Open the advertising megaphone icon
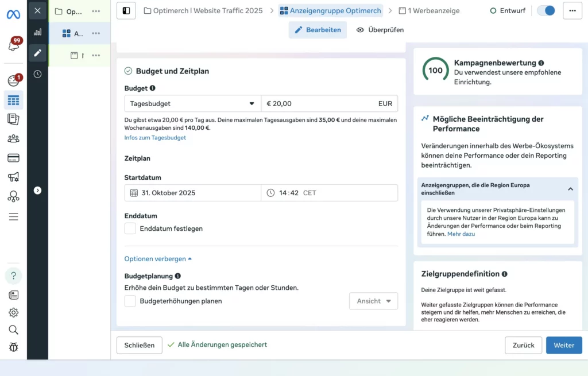Image resolution: width=588 pixels, height=376 pixels. [13, 177]
